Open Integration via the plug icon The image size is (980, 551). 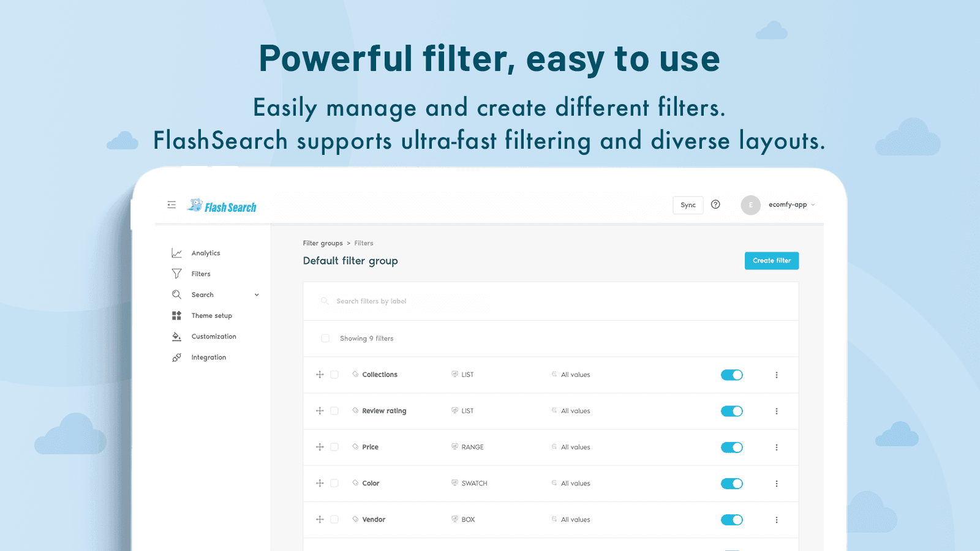coord(176,357)
